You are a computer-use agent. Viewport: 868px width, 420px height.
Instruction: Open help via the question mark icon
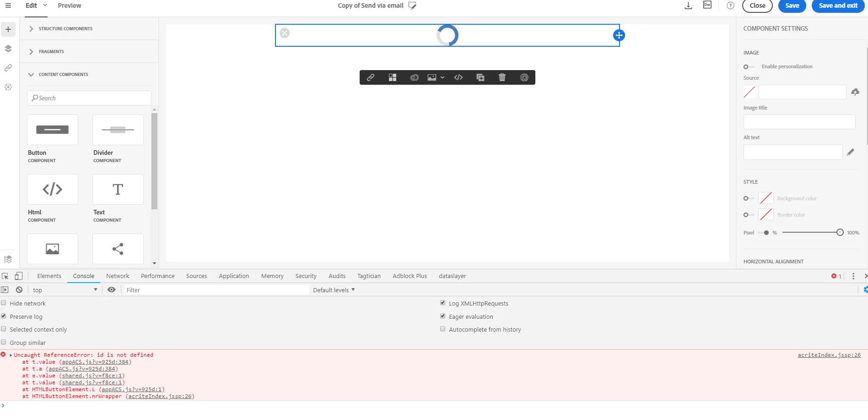click(x=731, y=5)
